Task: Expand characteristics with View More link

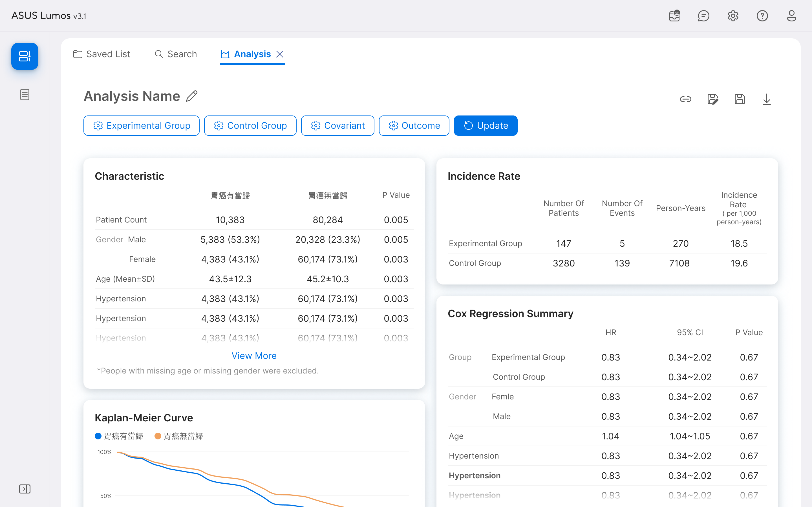Action: 254,355
